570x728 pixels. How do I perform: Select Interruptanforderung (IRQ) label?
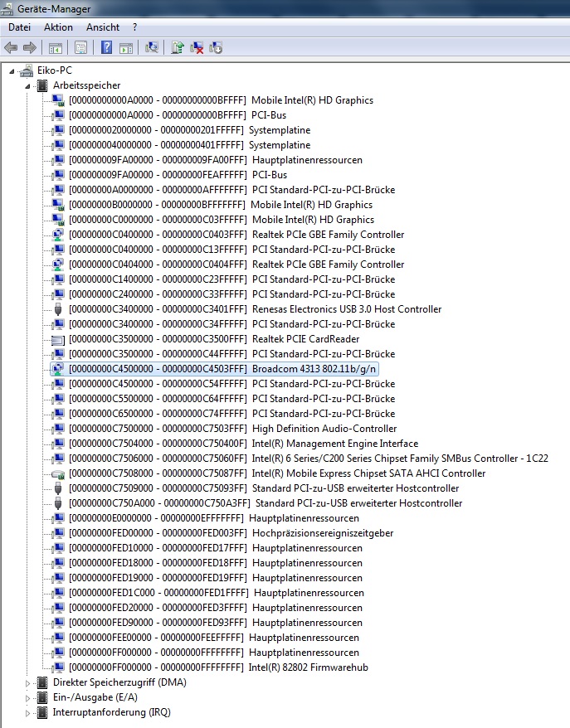point(111,712)
